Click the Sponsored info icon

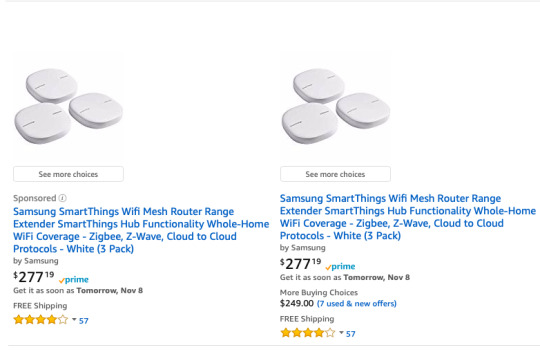coord(63,198)
